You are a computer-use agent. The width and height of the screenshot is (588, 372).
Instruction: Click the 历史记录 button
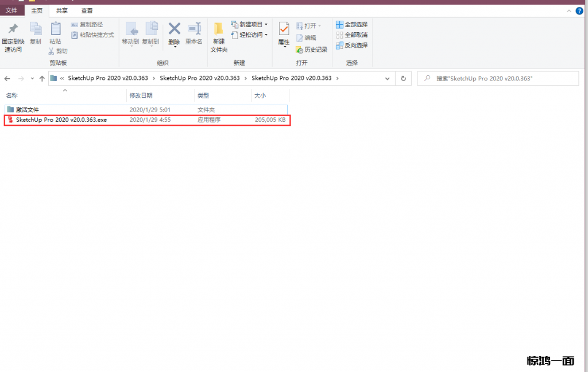point(311,50)
